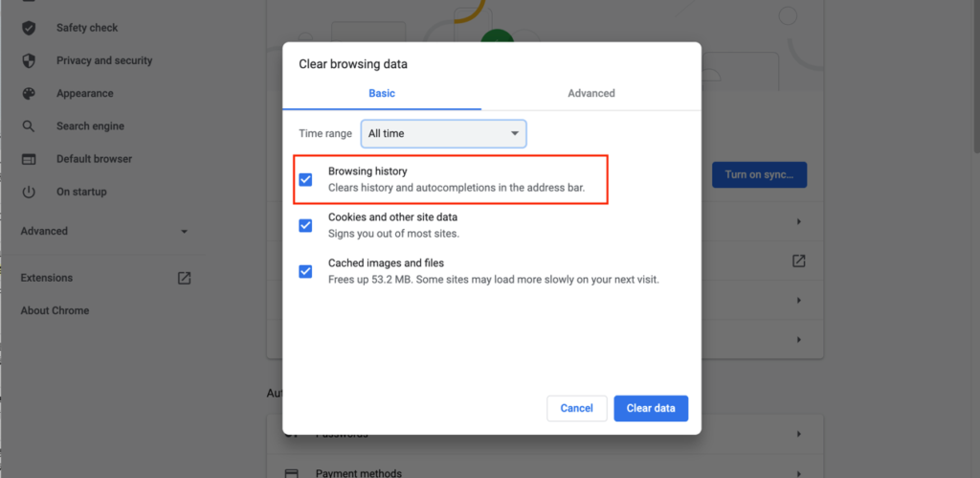The image size is (980, 478).
Task: Click the Cancel button
Action: [576, 408]
